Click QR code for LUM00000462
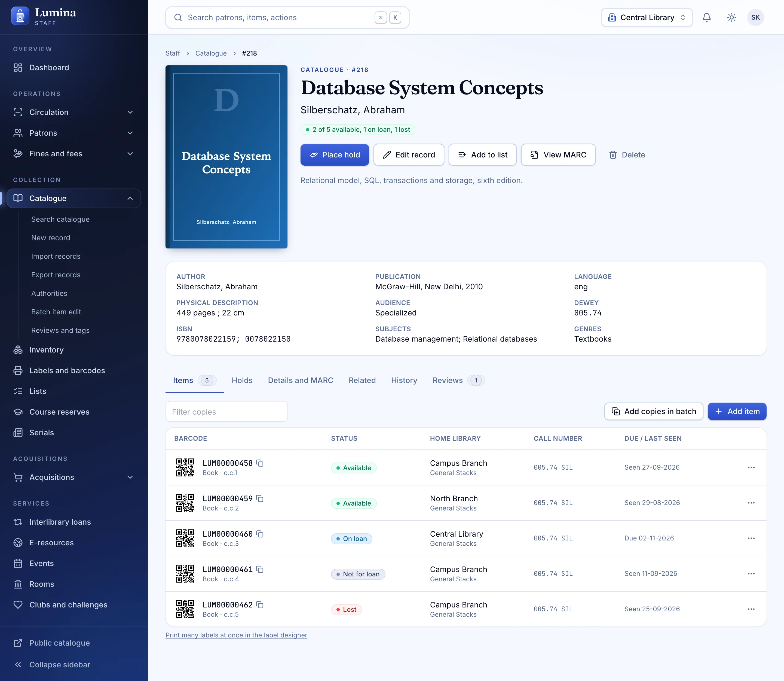 [185, 609]
